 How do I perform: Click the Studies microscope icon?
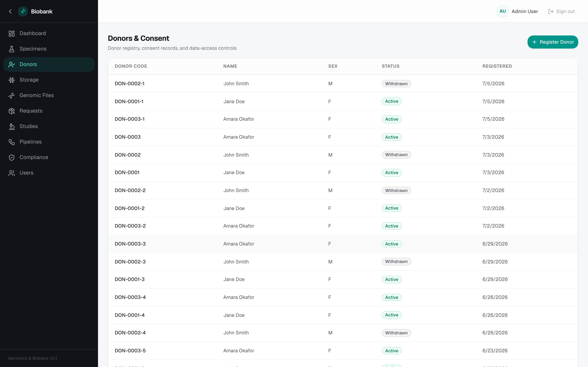pyautogui.click(x=11, y=126)
